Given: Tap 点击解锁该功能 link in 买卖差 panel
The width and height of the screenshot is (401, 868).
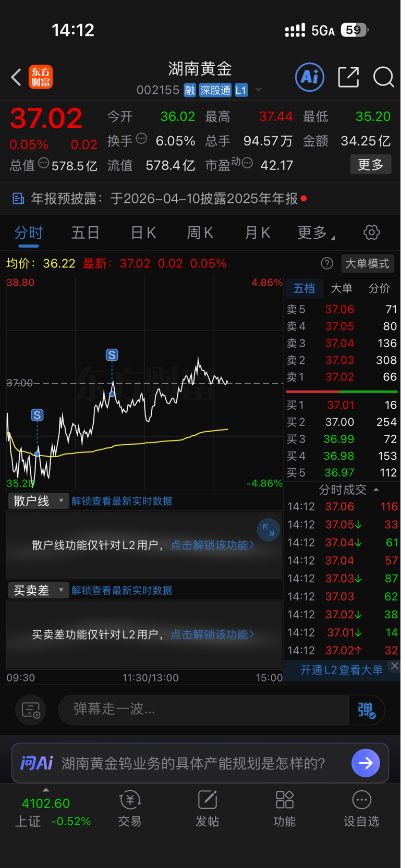Looking at the screenshot, I should 213,634.
